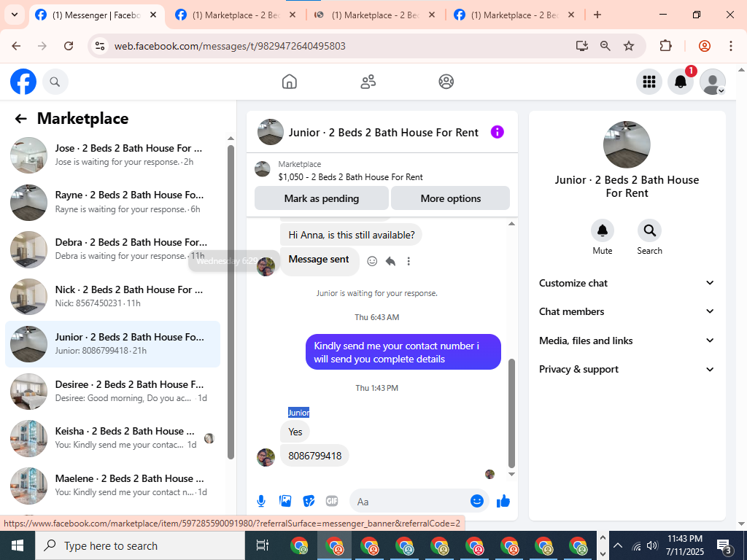
Task: Open the account profile avatar menu
Action: click(712, 82)
